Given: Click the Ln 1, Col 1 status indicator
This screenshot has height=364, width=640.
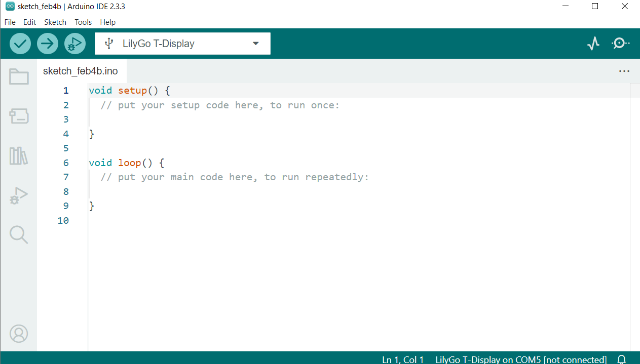Looking at the screenshot, I should pyautogui.click(x=403, y=359).
